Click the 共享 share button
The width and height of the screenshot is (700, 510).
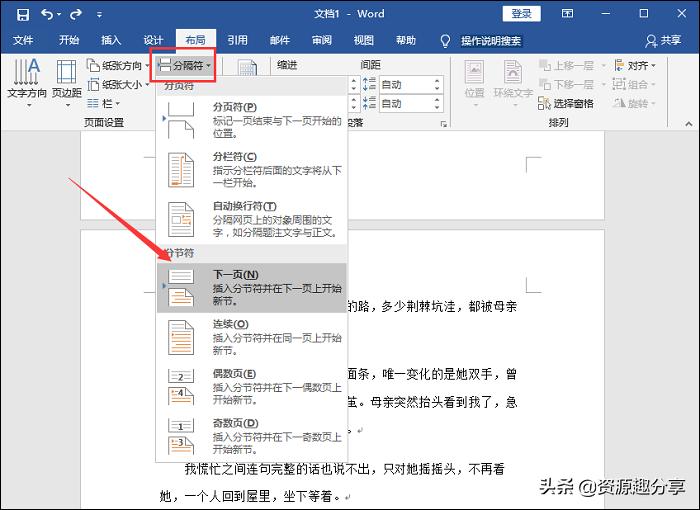point(663,41)
